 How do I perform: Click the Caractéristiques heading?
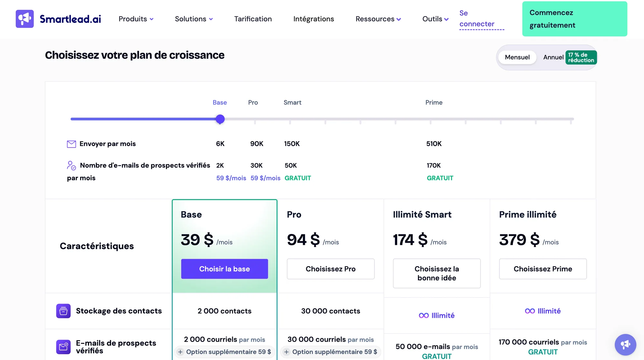click(97, 246)
